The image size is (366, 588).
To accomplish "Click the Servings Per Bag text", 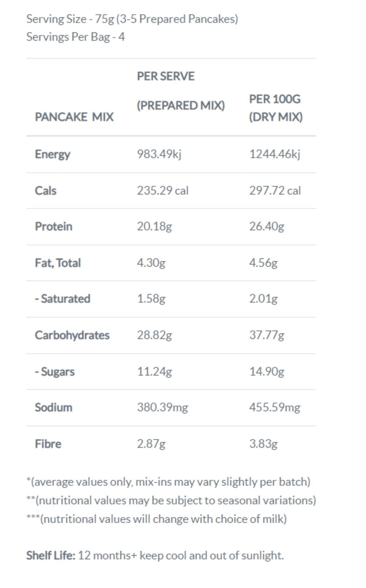I will pos(75,37).
